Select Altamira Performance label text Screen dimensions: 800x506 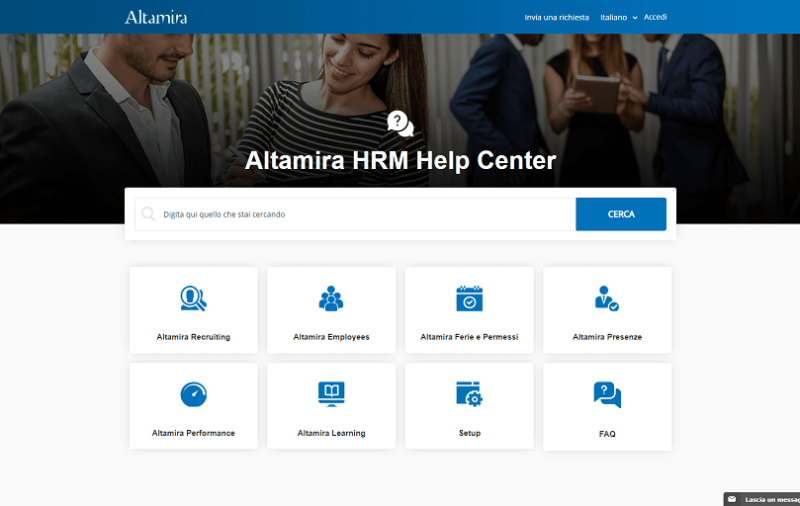tap(193, 433)
